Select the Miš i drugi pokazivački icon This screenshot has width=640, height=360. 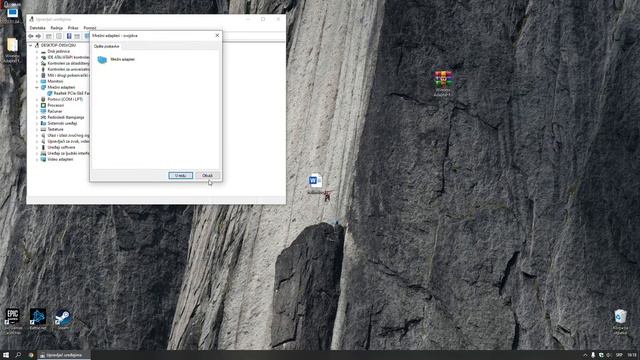pyautogui.click(x=43, y=76)
